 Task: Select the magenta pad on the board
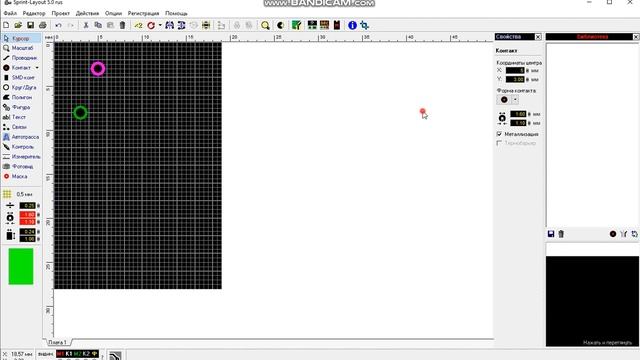pyautogui.click(x=98, y=69)
